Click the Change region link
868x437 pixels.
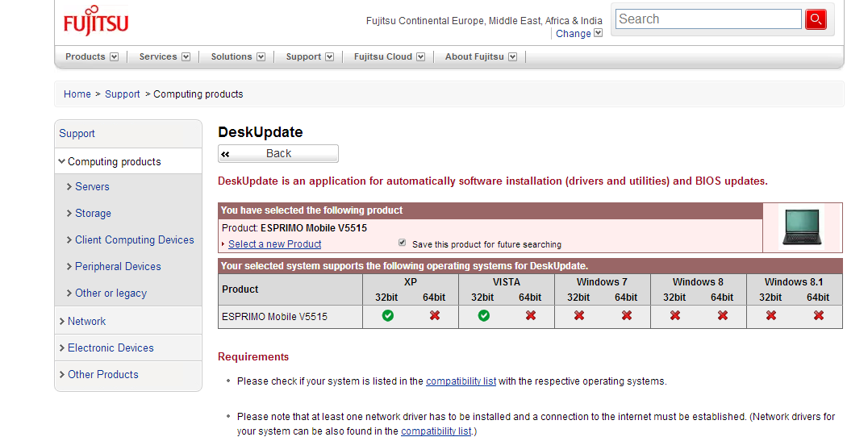(x=573, y=34)
